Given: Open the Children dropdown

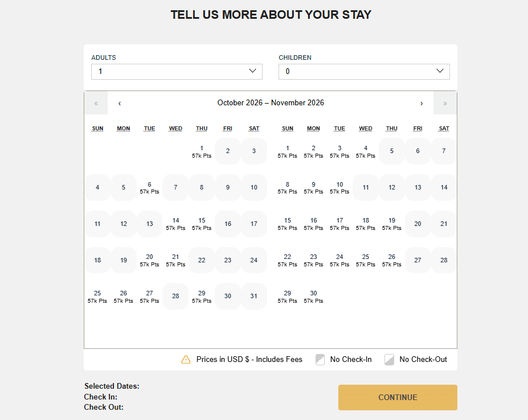Looking at the screenshot, I should pyautogui.click(x=364, y=72).
